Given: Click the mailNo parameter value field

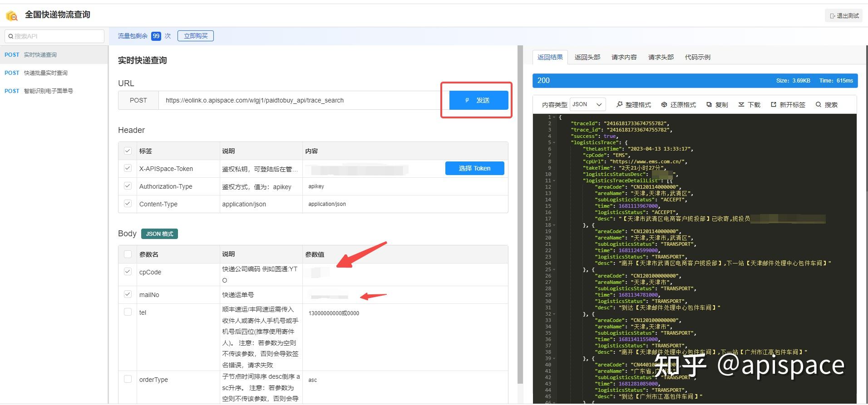Looking at the screenshot, I should (405, 295).
